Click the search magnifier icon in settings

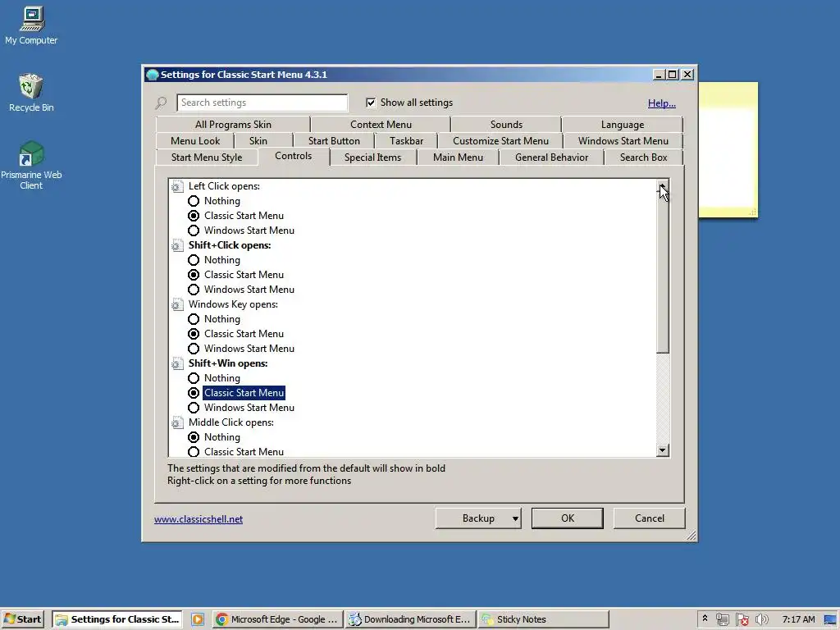coord(161,103)
